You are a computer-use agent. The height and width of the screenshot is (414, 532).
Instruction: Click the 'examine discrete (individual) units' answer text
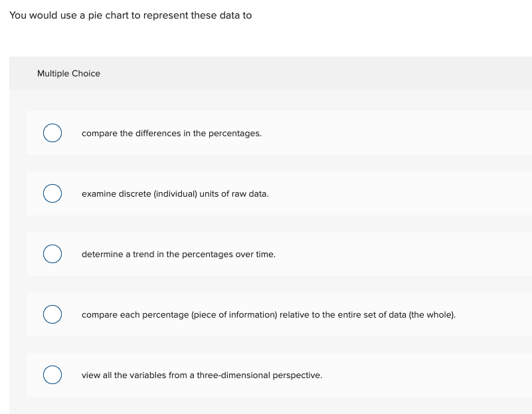[175, 194]
